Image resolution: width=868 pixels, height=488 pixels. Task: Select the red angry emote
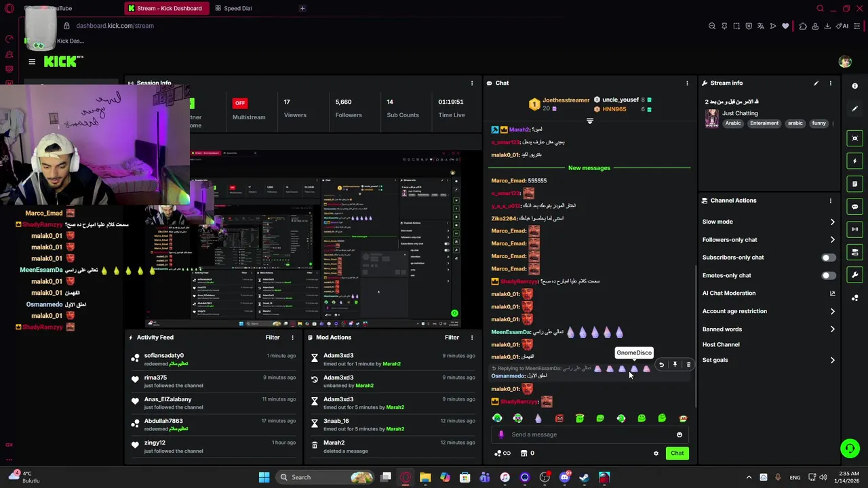559,419
